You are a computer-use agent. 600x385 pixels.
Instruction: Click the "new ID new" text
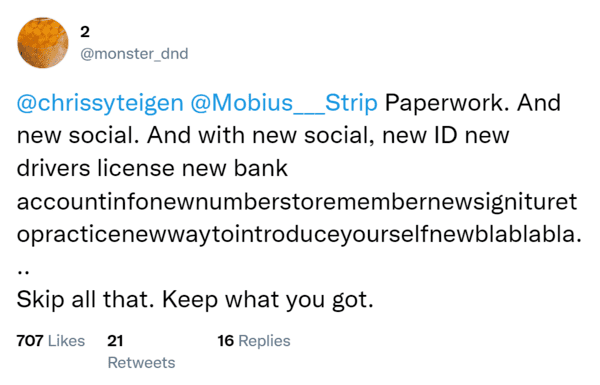446,135
